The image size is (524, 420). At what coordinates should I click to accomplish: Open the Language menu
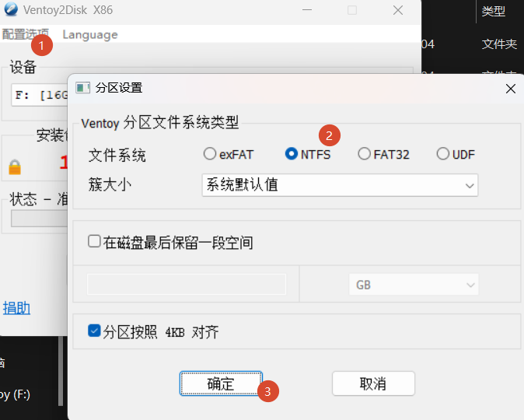coord(90,35)
